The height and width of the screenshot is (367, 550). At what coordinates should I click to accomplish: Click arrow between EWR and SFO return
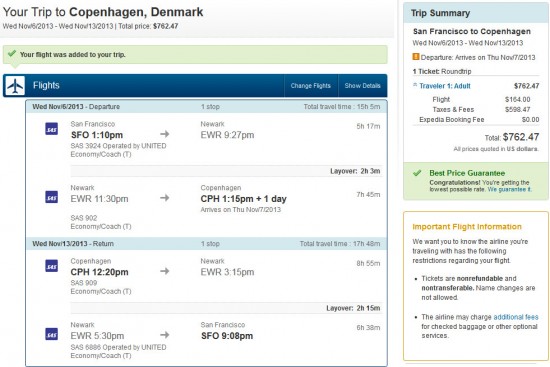click(x=165, y=335)
